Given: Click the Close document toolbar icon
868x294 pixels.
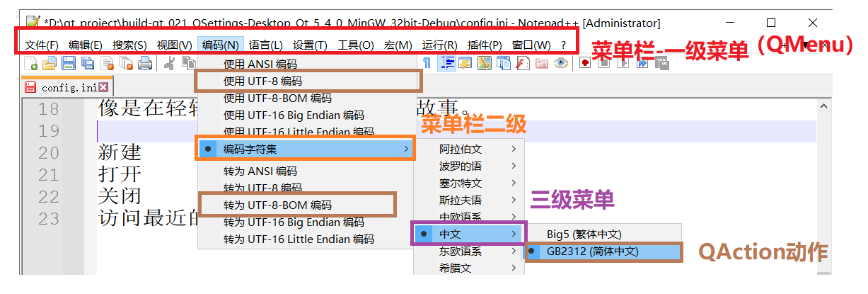Looking at the screenshot, I should [x=107, y=63].
